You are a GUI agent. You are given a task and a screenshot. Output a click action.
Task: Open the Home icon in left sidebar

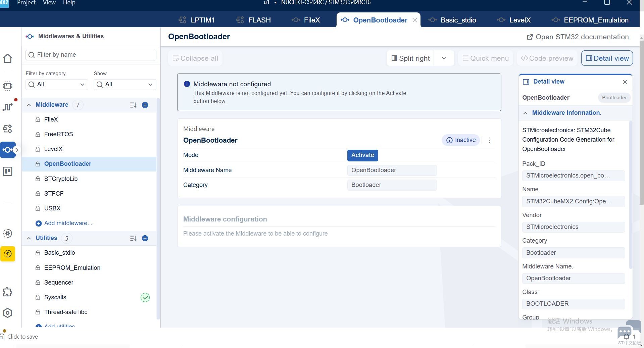(x=7, y=58)
